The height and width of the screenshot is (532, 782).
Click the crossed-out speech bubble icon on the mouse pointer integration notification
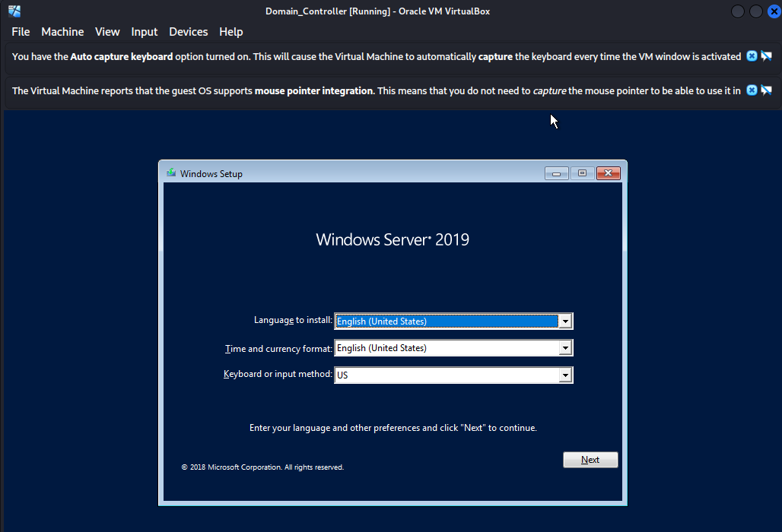(767, 90)
